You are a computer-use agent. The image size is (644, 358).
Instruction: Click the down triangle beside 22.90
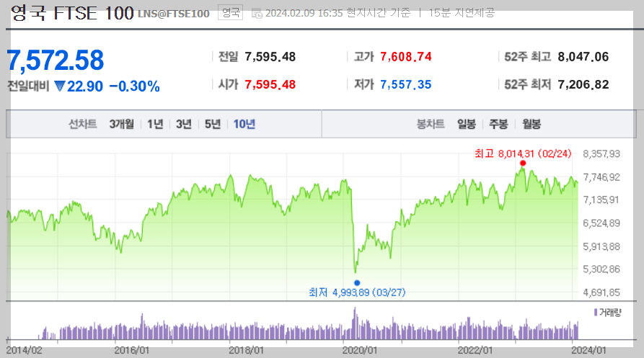[60, 86]
